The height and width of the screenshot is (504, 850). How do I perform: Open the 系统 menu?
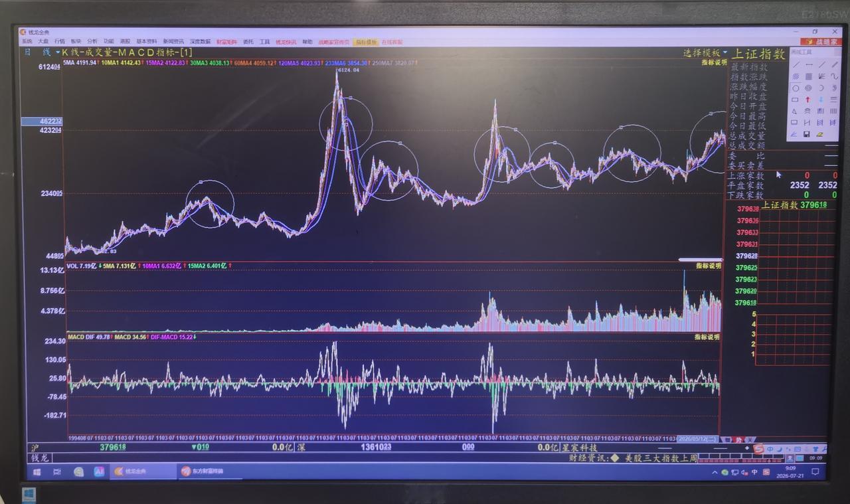(x=27, y=41)
